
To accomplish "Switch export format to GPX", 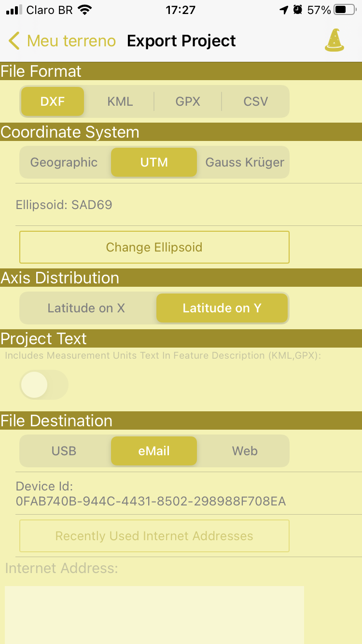I will point(188,101).
